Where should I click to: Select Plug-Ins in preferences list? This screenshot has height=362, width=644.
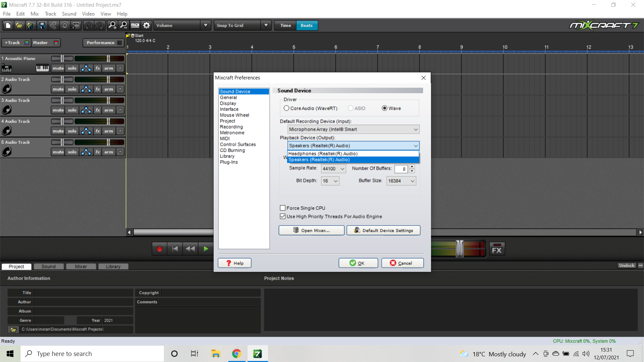pyautogui.click(x=229, y=162)
